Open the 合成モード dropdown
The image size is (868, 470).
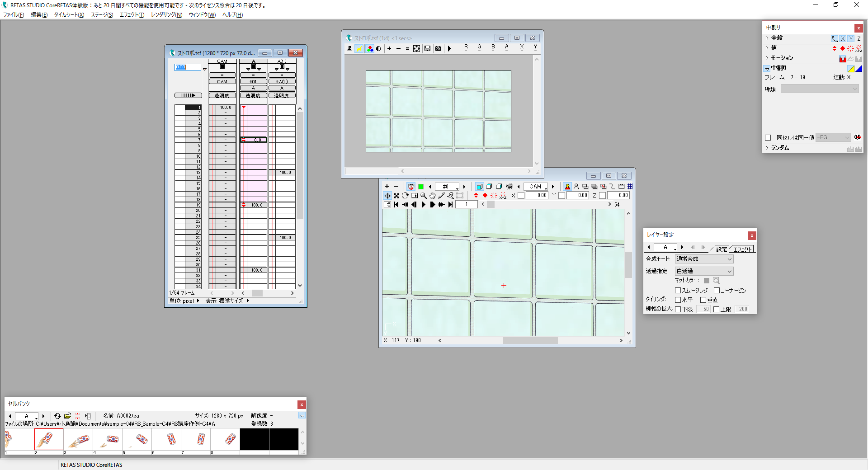click(704, 259)
